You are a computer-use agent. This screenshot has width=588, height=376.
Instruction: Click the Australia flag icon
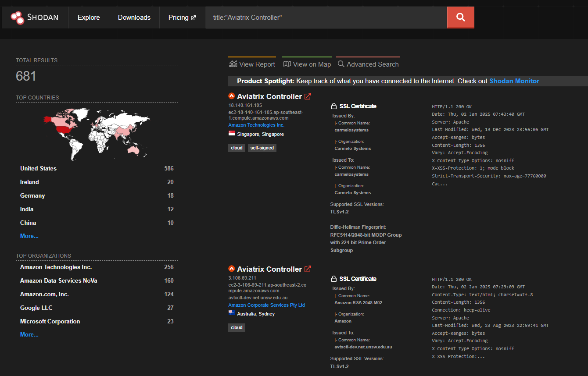(231, 313)
